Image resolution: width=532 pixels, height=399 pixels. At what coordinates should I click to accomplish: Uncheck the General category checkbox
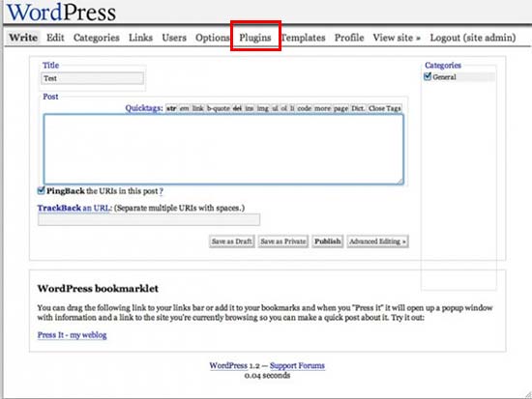click(x=428, y=76)
